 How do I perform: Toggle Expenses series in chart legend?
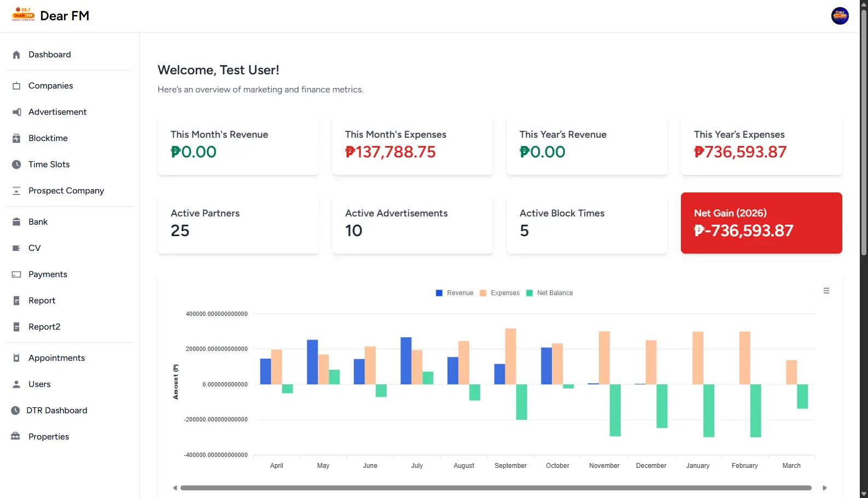click(499, 293)
